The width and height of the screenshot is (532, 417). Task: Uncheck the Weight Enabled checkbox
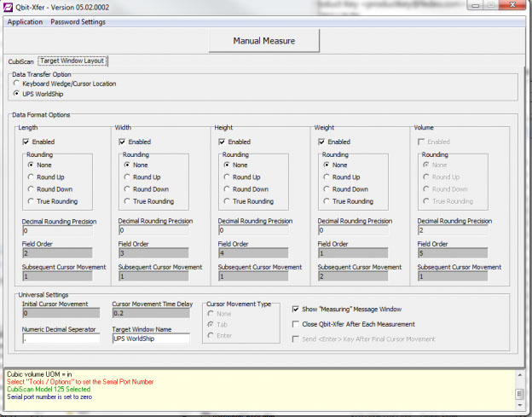[322, 142]
